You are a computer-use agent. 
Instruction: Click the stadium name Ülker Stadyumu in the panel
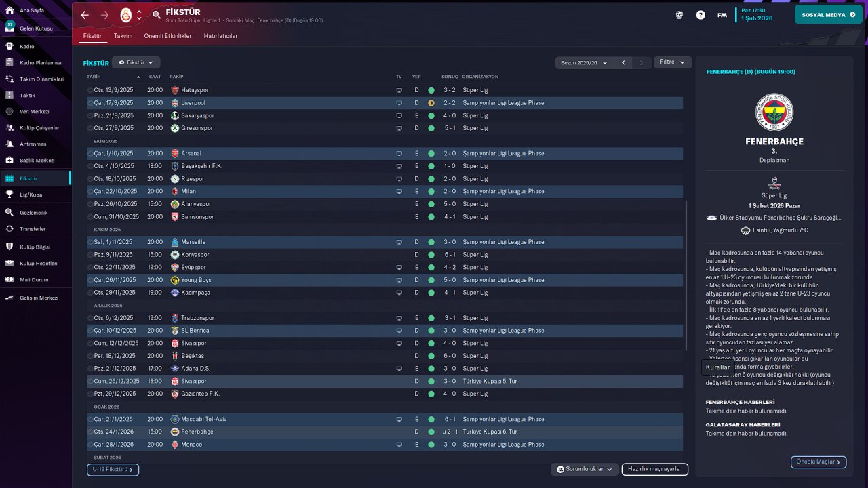781,218
